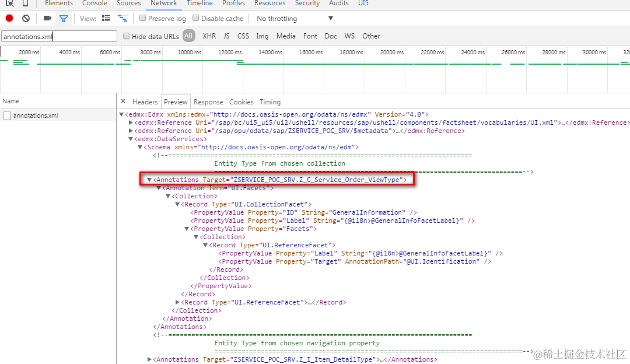Collapse the edmx:DataServices node

pos(131,139)
